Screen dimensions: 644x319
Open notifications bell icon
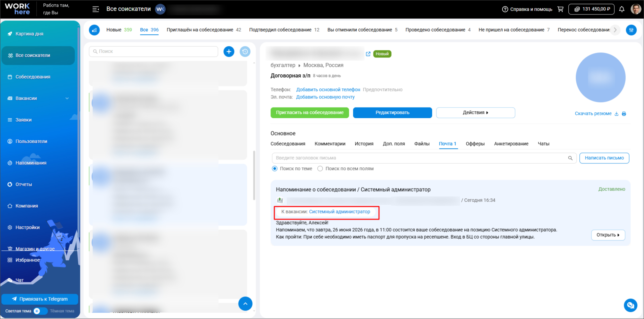point(622,9)
